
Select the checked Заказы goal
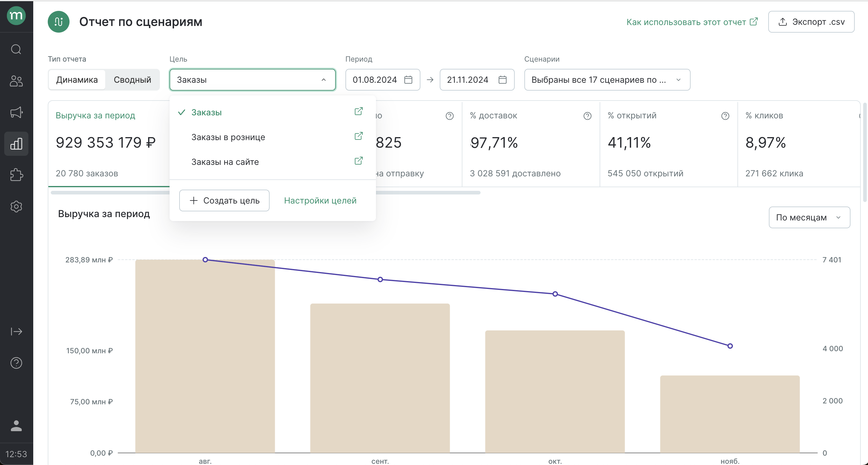pos(272,112)
